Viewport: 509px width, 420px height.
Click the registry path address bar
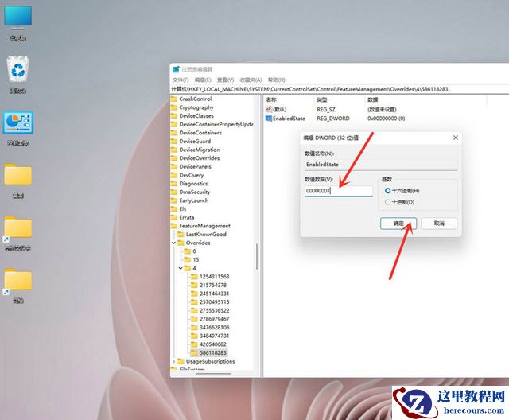tap(340, 89)
